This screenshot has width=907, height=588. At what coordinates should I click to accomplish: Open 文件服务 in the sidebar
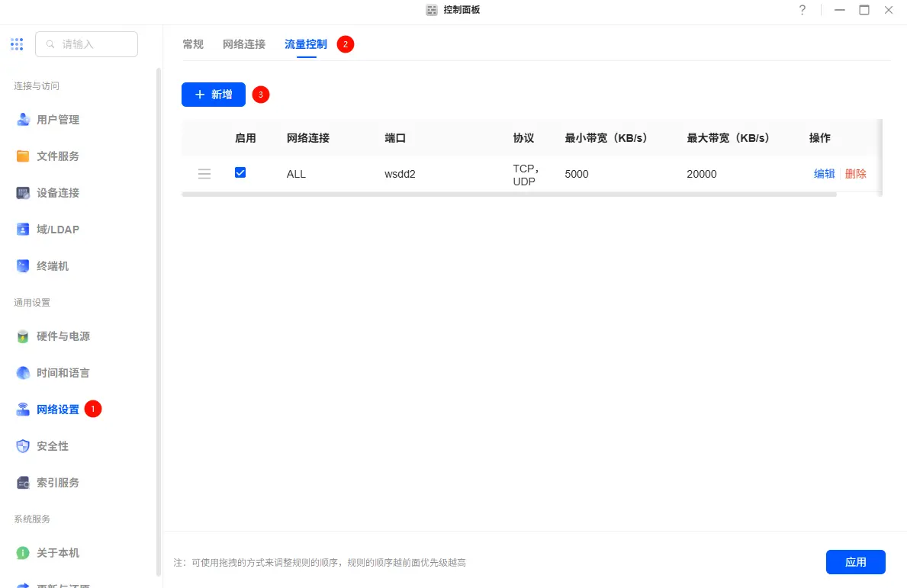coord(58,156)
